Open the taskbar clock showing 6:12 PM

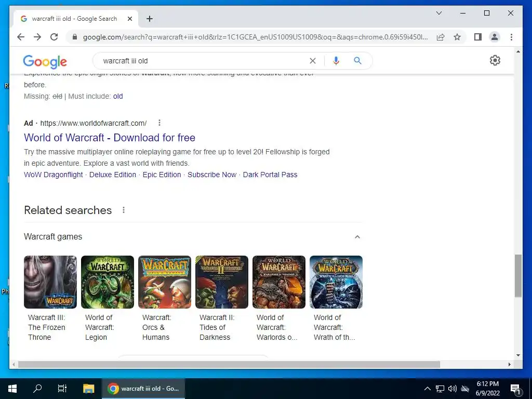coord(487,389)
